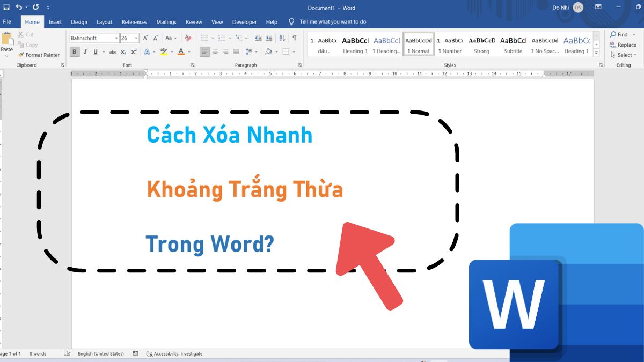
Task: Save the document with the floppy disk icon
Action: point(6,8)
